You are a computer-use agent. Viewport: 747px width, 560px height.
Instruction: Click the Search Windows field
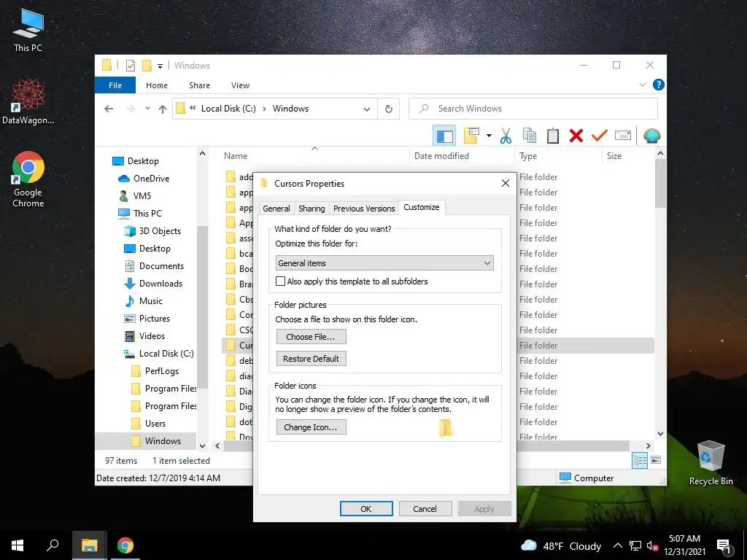(x=533, y=109)
